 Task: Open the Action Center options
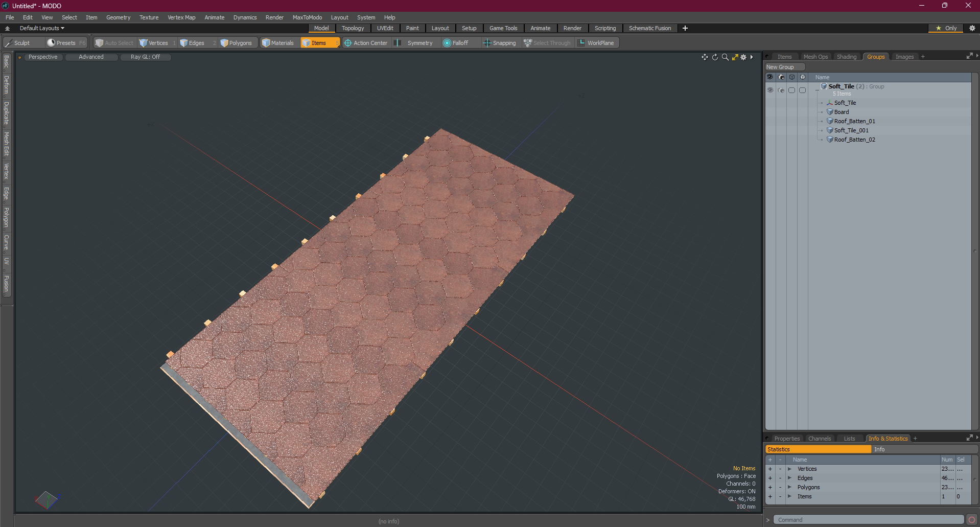[366, 43]
